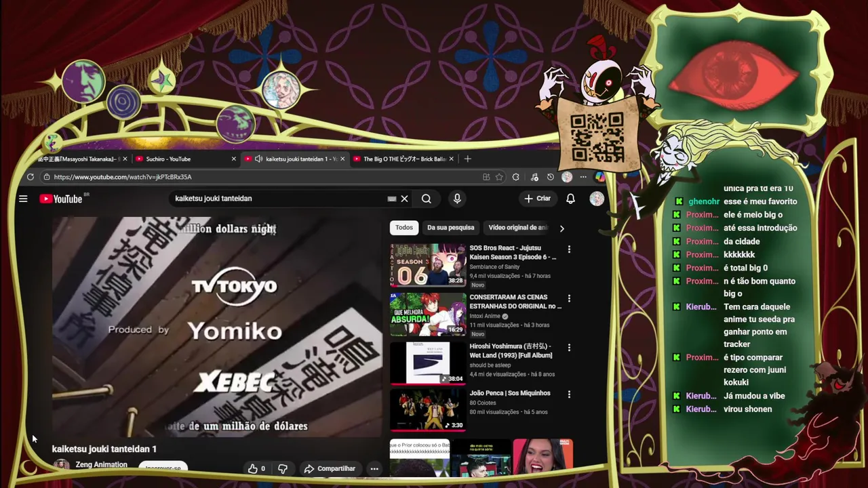The height and width of the screenshot is (488, 868).
Task: Click chat message 'virou shonen'
Action: [747, 409]
